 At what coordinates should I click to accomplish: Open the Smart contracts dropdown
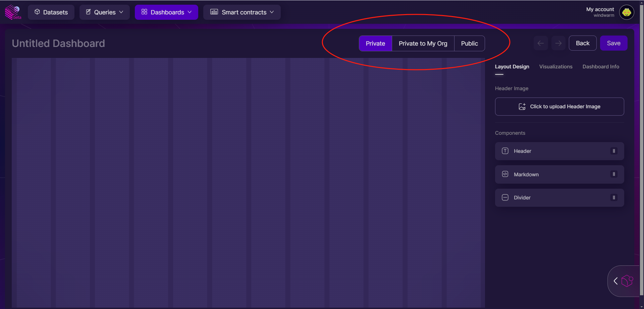pos(242,12)
